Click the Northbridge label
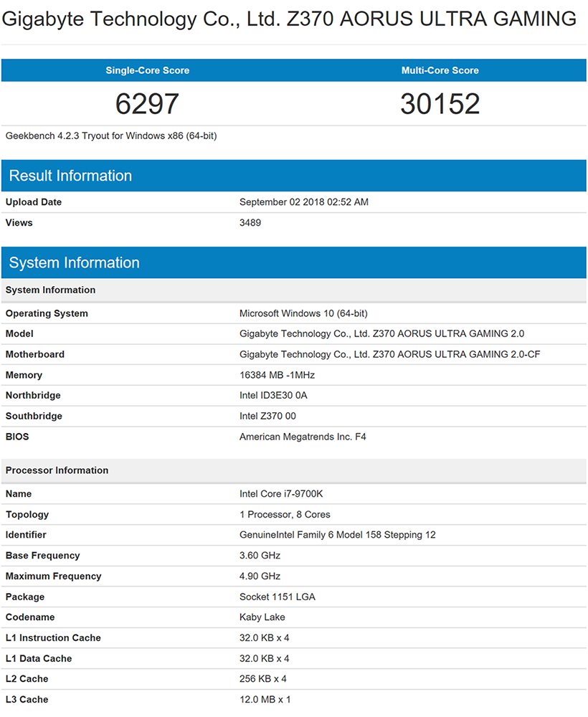 point(33,396)
